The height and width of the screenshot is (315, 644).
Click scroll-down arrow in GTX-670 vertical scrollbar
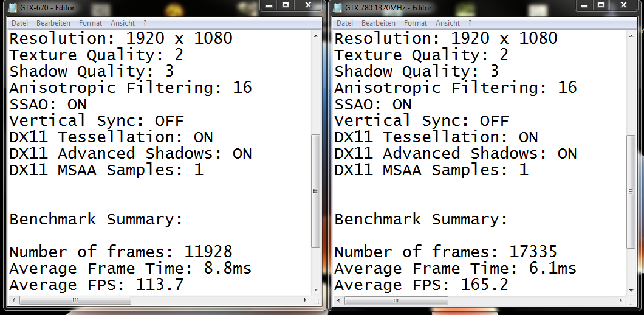pos(316,290)
